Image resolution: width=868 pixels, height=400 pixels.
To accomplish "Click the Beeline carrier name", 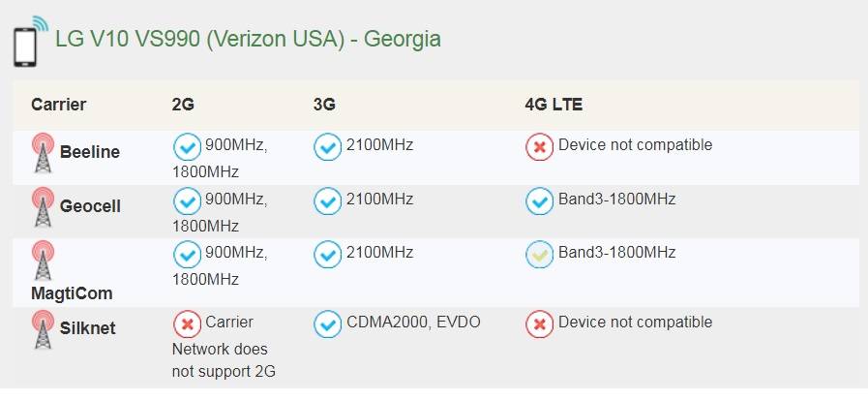I will (x=90, y=152).
